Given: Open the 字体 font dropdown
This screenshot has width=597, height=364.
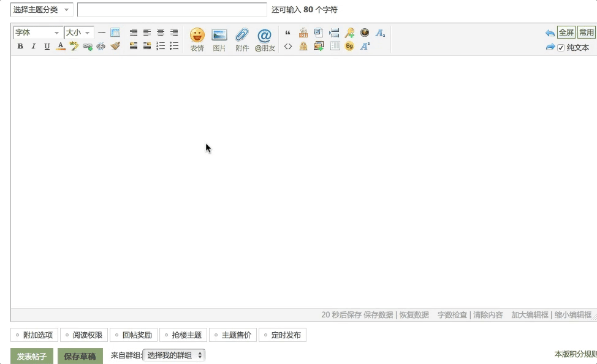Looking at the screenshot, I should point(37,32).
